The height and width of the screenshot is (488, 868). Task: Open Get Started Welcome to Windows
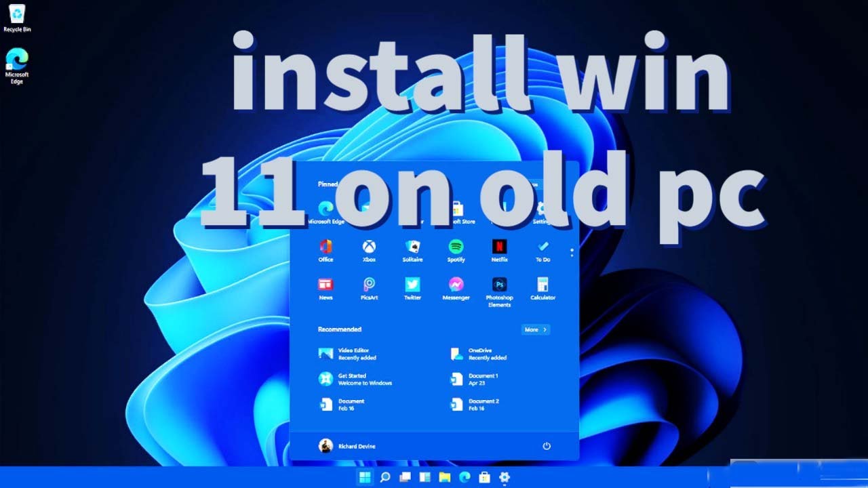pyautogui.click(x=355, y=379)
